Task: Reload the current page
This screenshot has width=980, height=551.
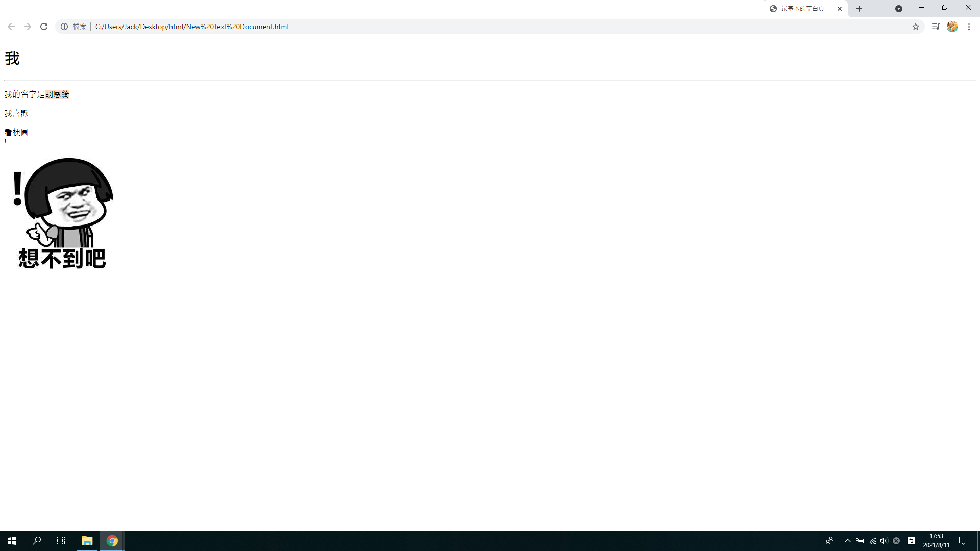Action: [44, 27]
